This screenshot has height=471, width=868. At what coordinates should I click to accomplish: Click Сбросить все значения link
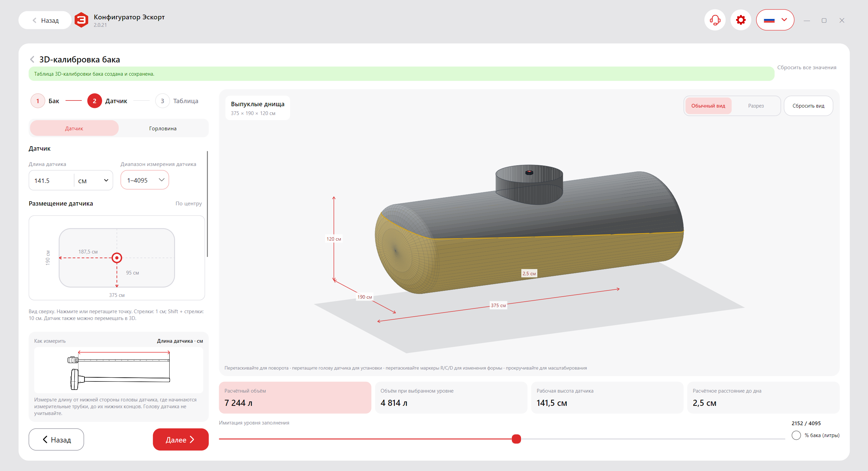(807, 68)
